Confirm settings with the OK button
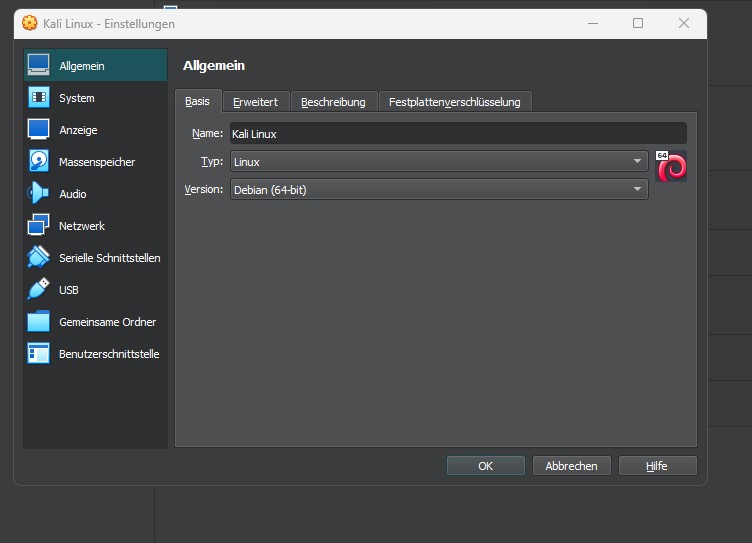752x543 pixels. (485, 466)
